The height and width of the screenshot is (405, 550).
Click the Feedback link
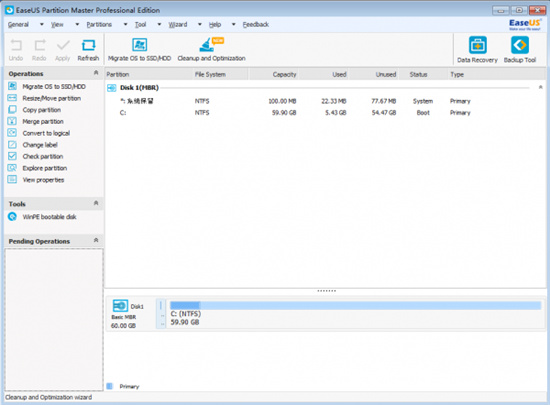256,25
